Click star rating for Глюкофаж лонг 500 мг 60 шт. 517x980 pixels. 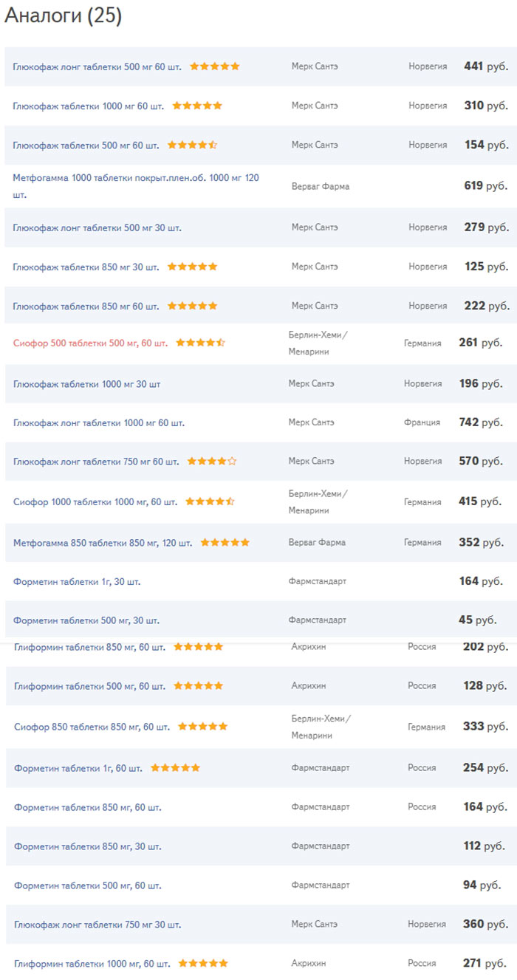(x=215, y=66)
